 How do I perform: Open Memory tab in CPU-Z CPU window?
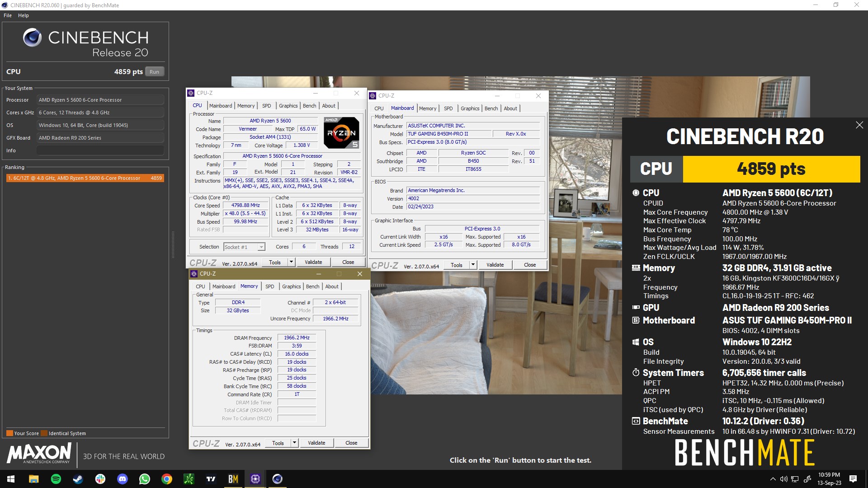246,106
